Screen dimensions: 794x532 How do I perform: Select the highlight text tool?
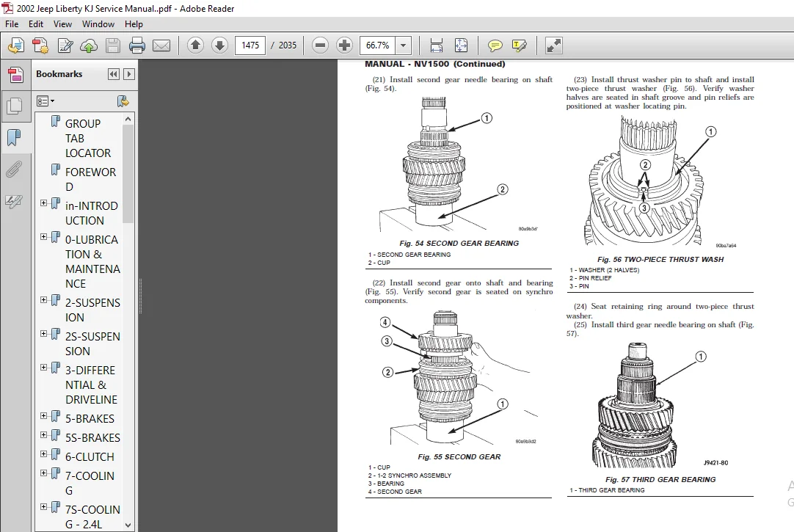point(519,45)
